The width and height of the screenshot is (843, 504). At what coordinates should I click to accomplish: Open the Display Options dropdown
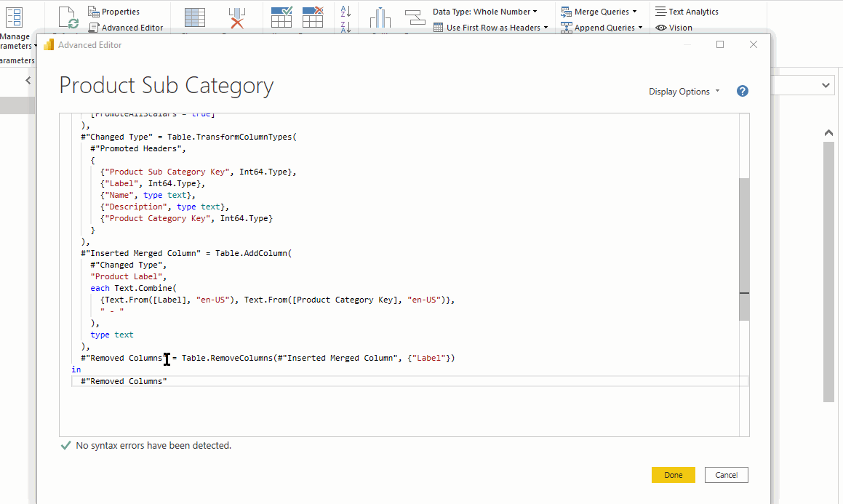tap(684, 92)
